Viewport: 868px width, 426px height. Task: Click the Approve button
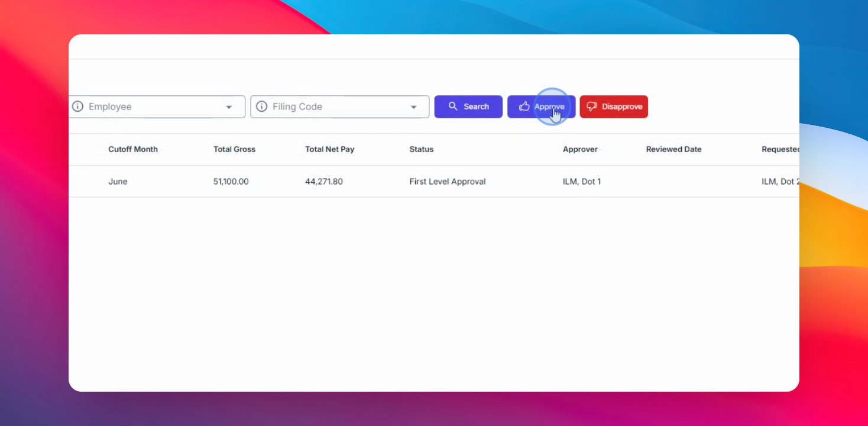click(541, 106)
